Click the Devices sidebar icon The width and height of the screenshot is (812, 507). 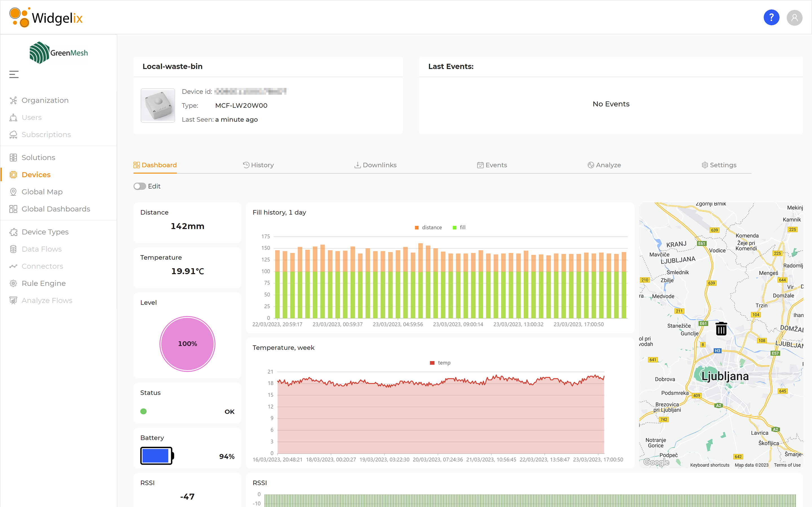[x=13, y=174]
